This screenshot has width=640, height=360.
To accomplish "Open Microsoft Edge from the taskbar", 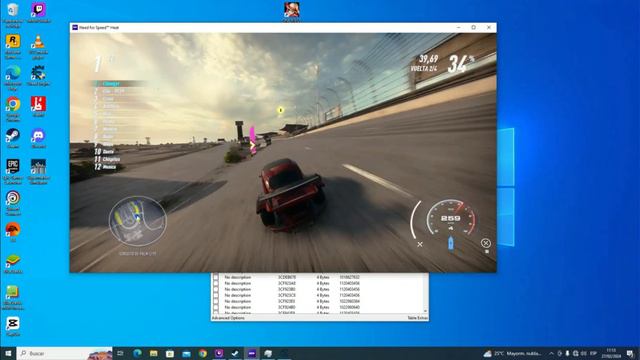I will pos(137,353).
